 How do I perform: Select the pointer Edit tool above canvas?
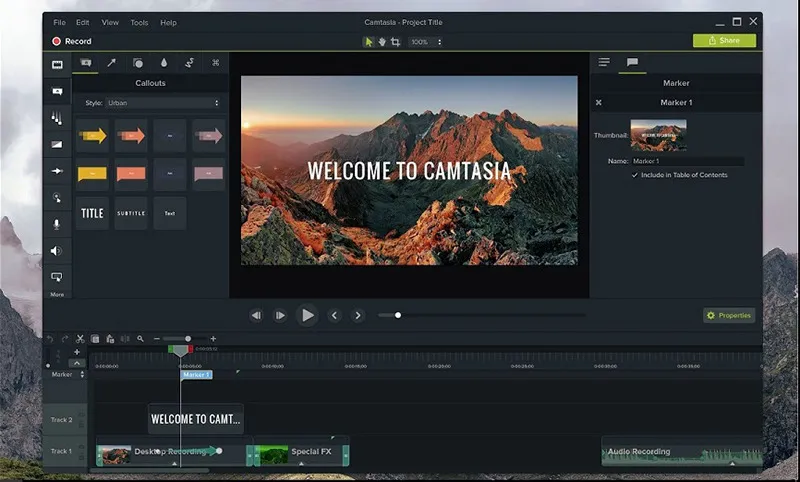click(x=368, y=42)
